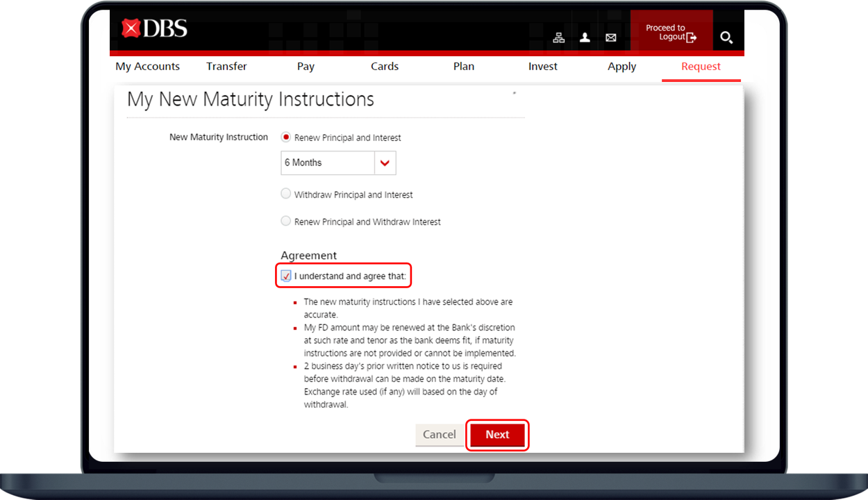
Task: Click the 6 Months tenor field
Action: tap(327, 163)
